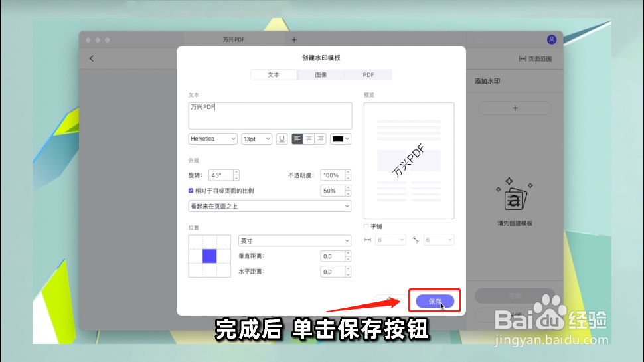This screenshot has height=362, width=644.
Task: Select left text alignment
Action: click(x=297, y=139)
